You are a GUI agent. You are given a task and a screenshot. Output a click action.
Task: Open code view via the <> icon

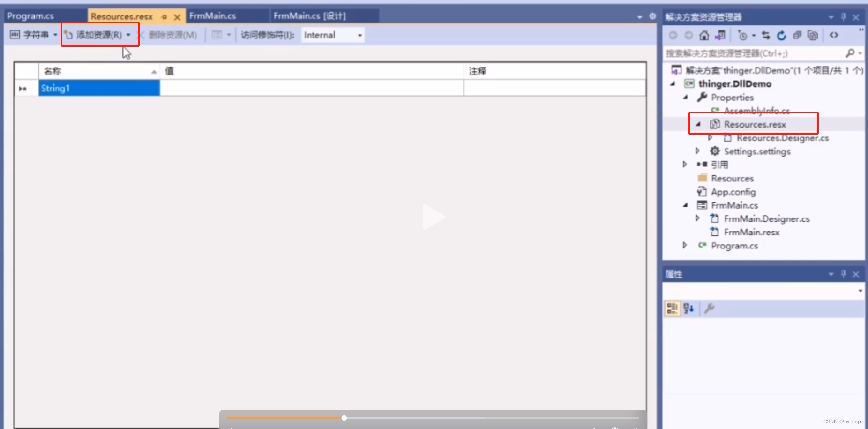click(x=835, y=36)
